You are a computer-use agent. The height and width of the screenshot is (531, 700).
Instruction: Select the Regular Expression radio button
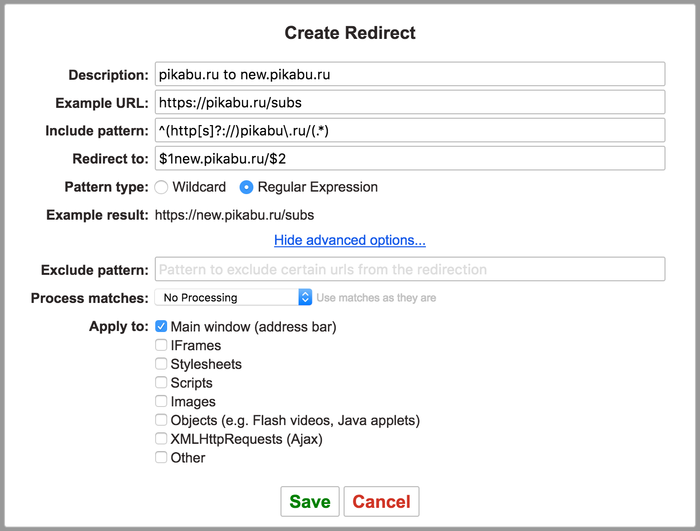[x=246, y=187]
